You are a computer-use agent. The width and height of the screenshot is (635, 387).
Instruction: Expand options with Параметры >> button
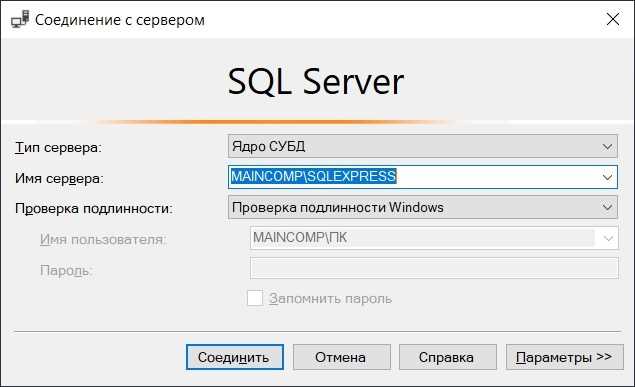(x=565, y=357)
